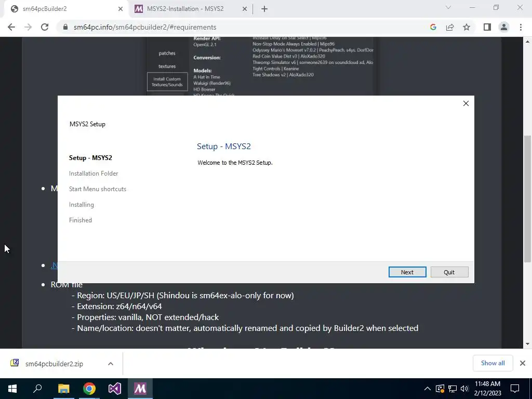Viewport: 532px width, 399px height.
Task: Close the sm64pcBuilder2 tab
Action: tap(121, 9)
